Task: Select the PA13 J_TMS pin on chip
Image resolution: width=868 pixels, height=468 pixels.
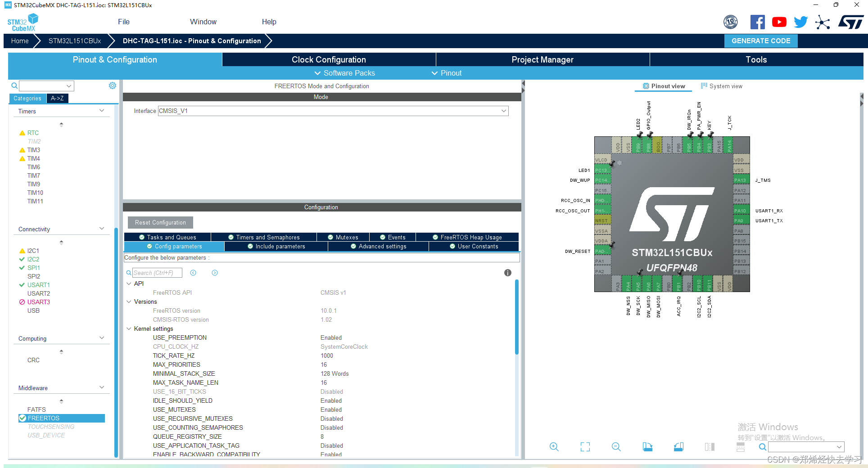Action: pyautogui.click(x=741, y=180)
